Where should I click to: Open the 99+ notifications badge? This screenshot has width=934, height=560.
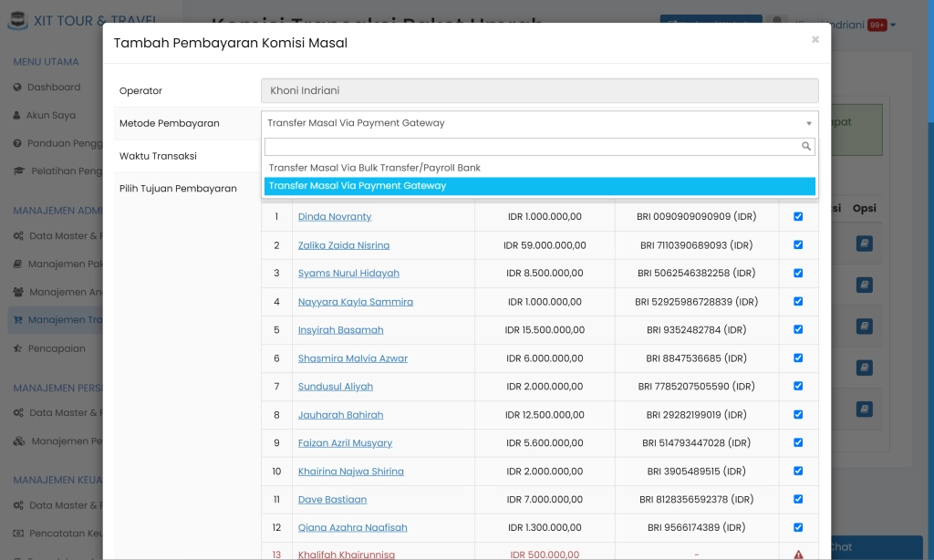pos(877,26)
